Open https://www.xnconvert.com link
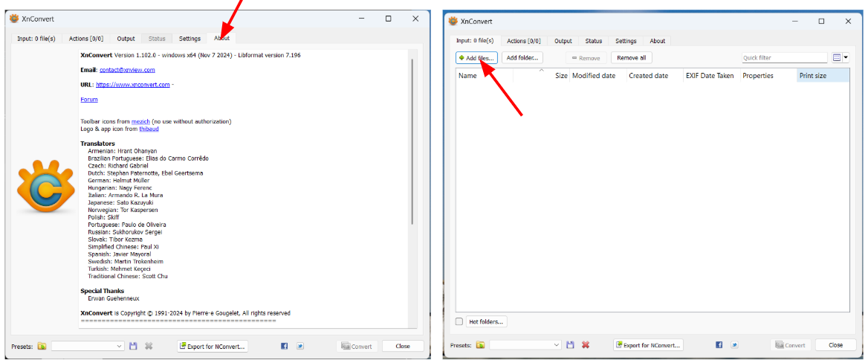The height and width of the screenshot is (363, 868). [x=133, y=85]
